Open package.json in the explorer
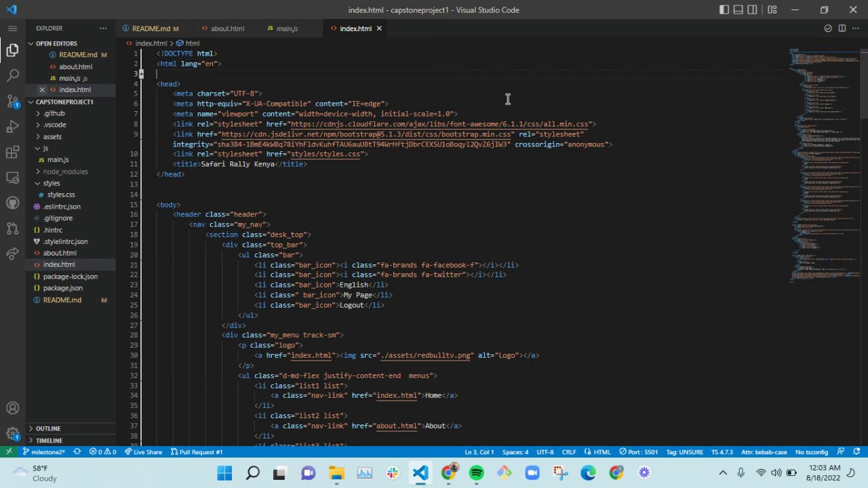 pos(62,288)
